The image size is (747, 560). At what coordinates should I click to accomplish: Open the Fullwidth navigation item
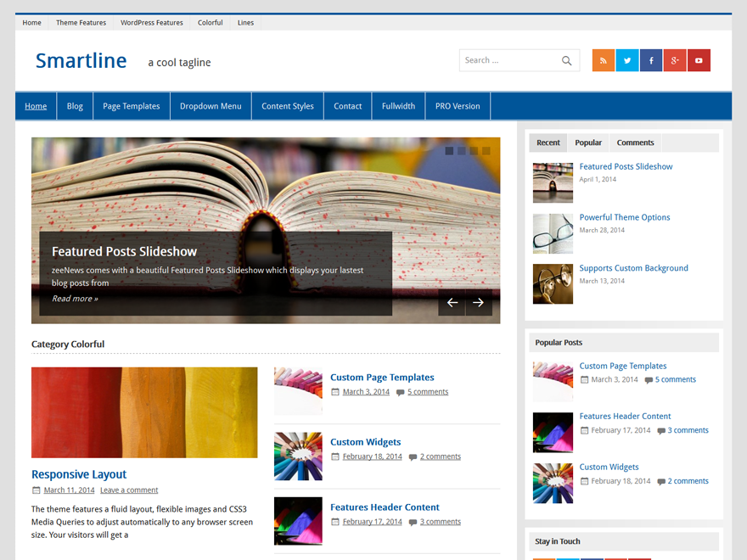point(398,106)
